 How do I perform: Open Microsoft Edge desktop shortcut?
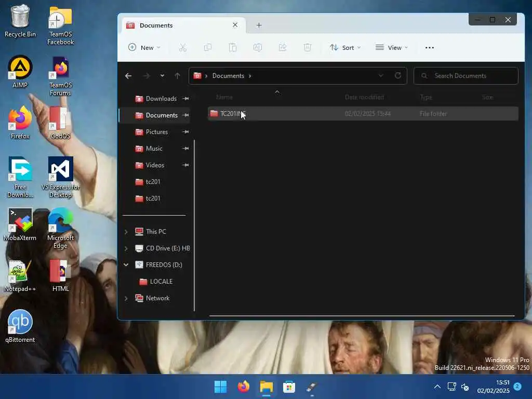tap(60, 228)
